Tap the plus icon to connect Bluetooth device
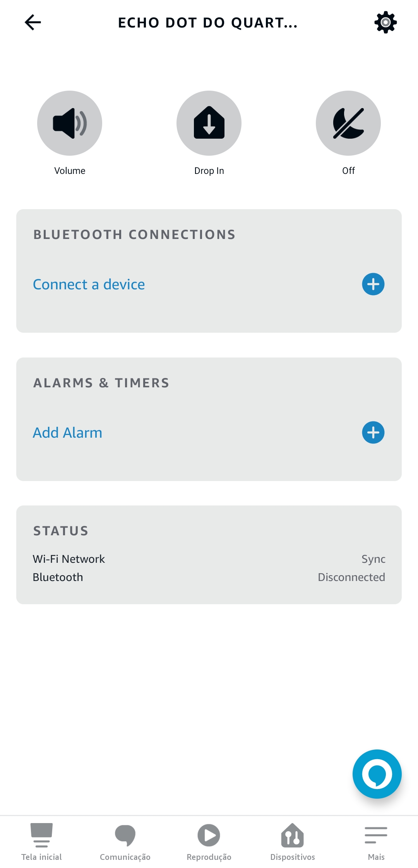This screenshot has width=418, height=868. [373, 284]
